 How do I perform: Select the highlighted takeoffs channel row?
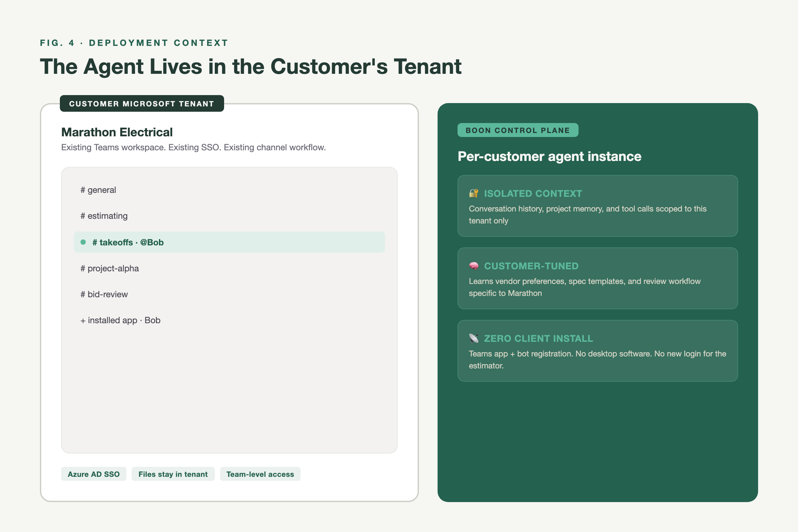[229, 242]
